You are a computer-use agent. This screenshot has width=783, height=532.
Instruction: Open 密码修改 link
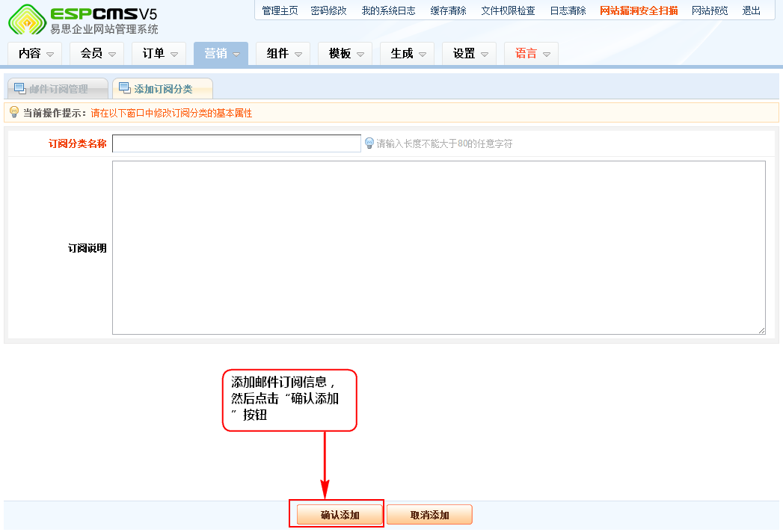(x=328, y=10)
